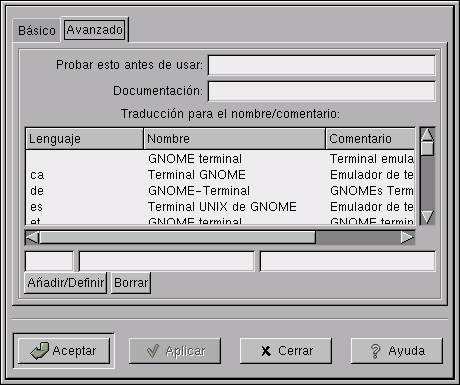Select the de GNOME-Terminal row
This screenshot has width=460, height=385.
pyautogui.click(x=220, y=191)
